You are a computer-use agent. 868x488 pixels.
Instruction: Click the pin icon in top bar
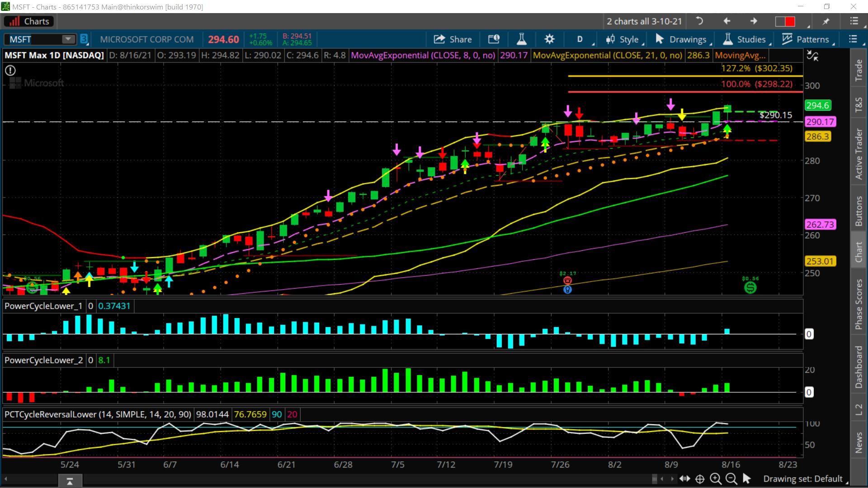point(826,21)
